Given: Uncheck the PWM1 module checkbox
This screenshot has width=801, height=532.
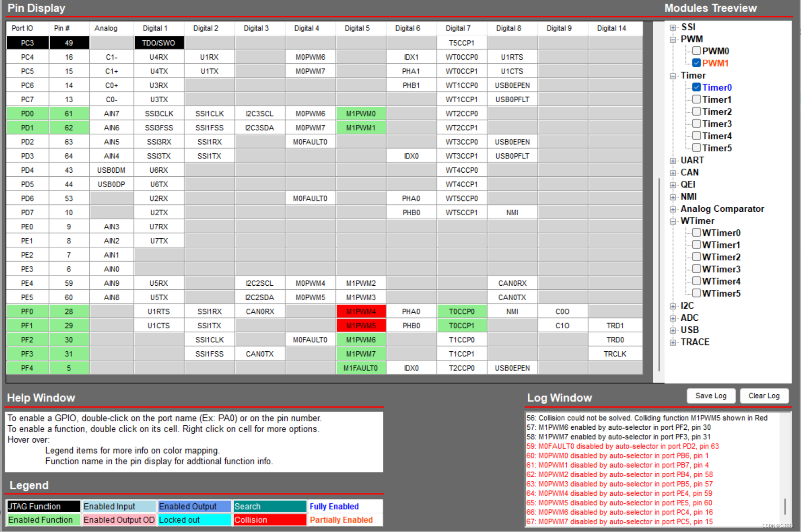Looking at the screenshot, I should click(696, 63).
